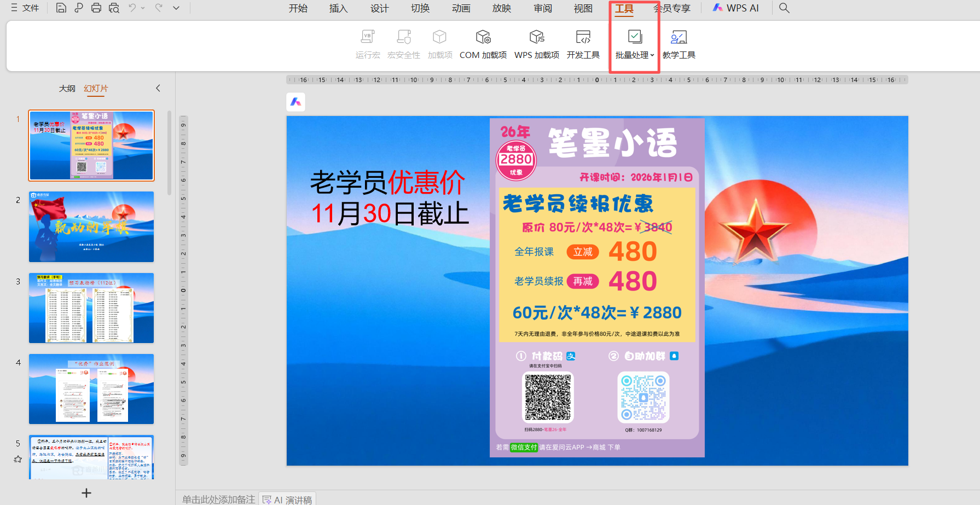This screenshot has height=505, width=980.
Task: Click the 笔墨小语 title on poster
Action: [x=613, y=143]
